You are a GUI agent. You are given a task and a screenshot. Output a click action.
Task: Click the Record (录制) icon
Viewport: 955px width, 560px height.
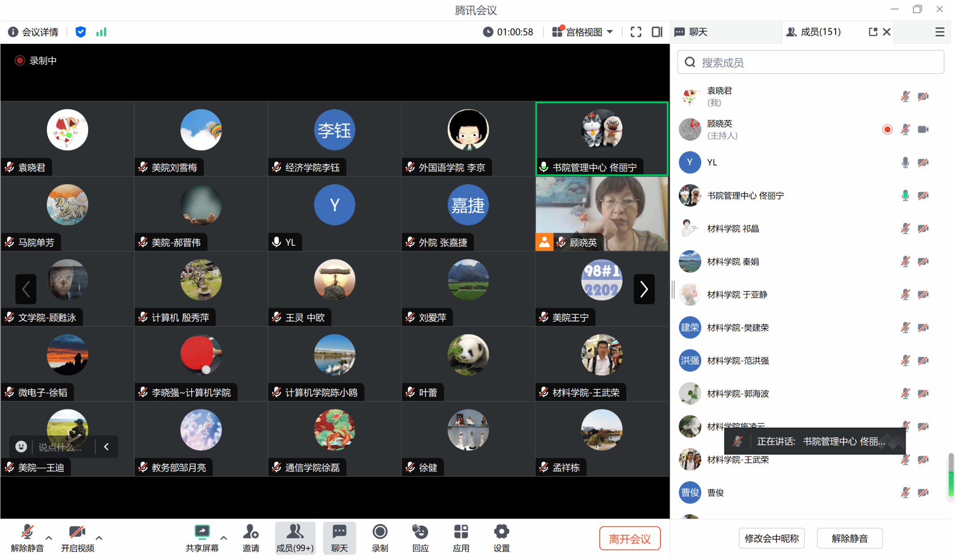380,532
